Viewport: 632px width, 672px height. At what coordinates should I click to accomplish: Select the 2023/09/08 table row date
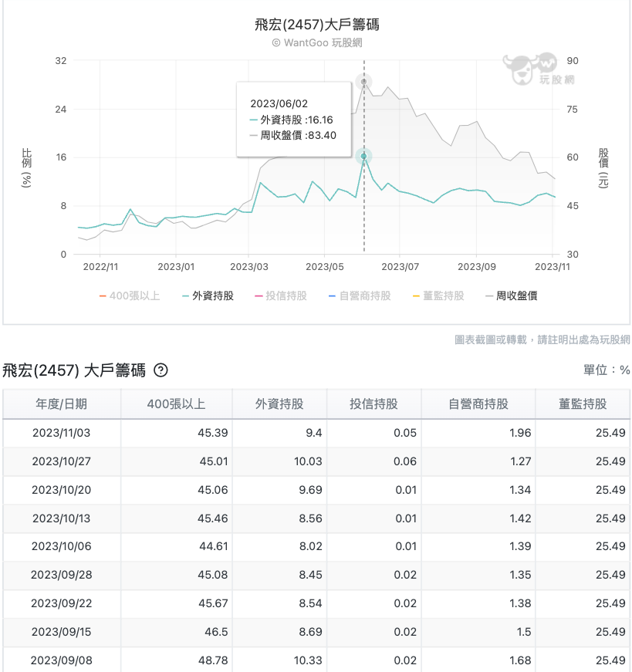62,660
